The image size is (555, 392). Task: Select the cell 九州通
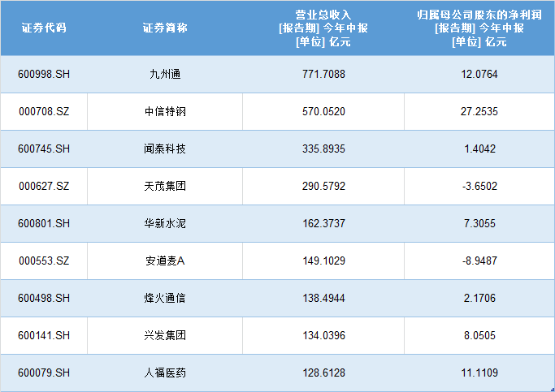[165, 74]
